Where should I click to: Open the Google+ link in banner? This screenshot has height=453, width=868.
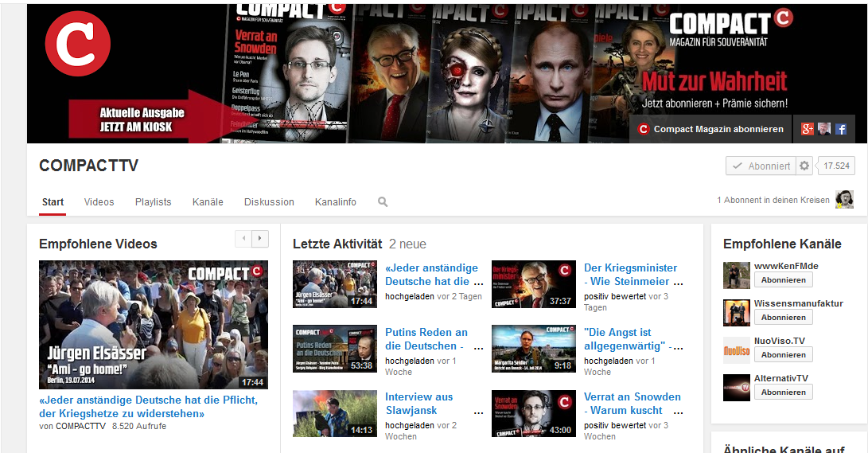[807, 129]
